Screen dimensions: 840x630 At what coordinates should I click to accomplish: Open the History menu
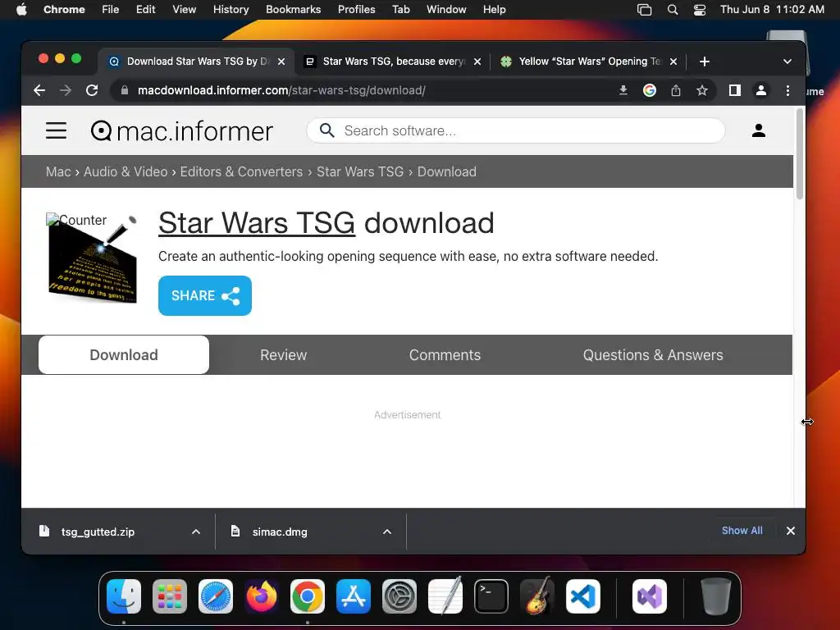tap(231, 10)
